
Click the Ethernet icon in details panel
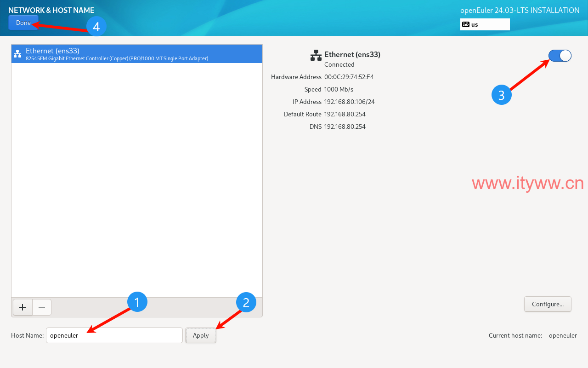316,55
